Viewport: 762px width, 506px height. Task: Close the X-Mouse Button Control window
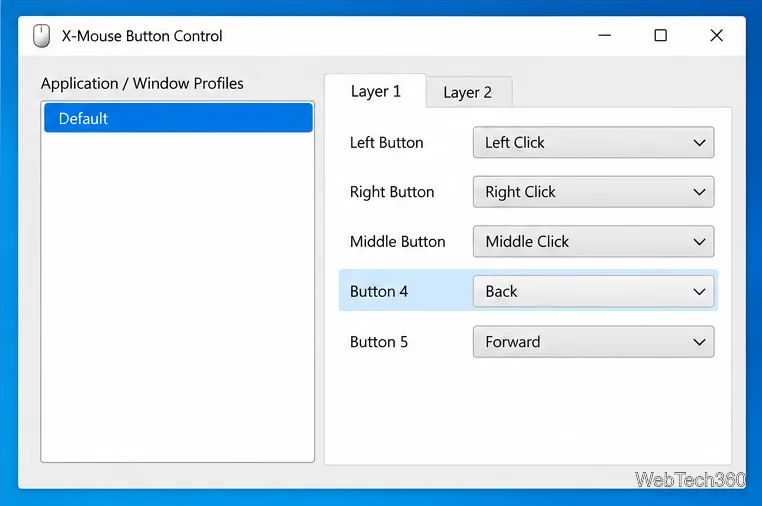716,35
